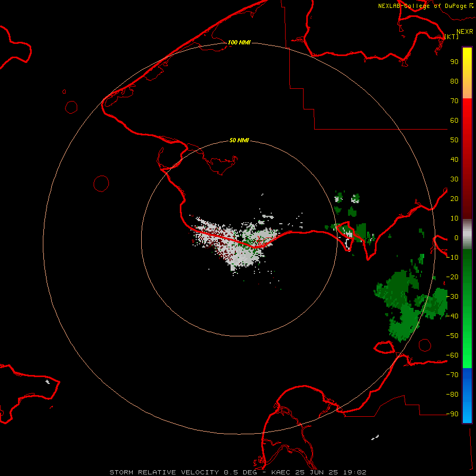The image size is (476, 476).
Task: Click the [KT] units label
Action: pyautogui.click(x=452, y=36)
